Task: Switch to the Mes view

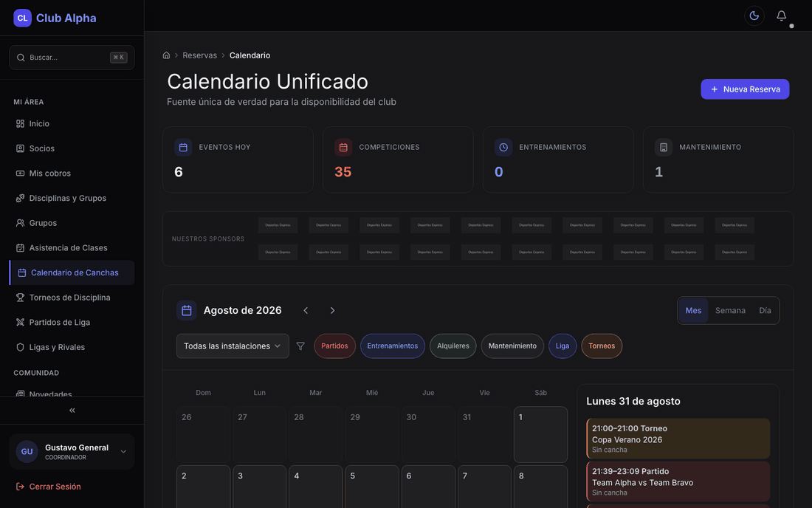Action: [693, 311]
